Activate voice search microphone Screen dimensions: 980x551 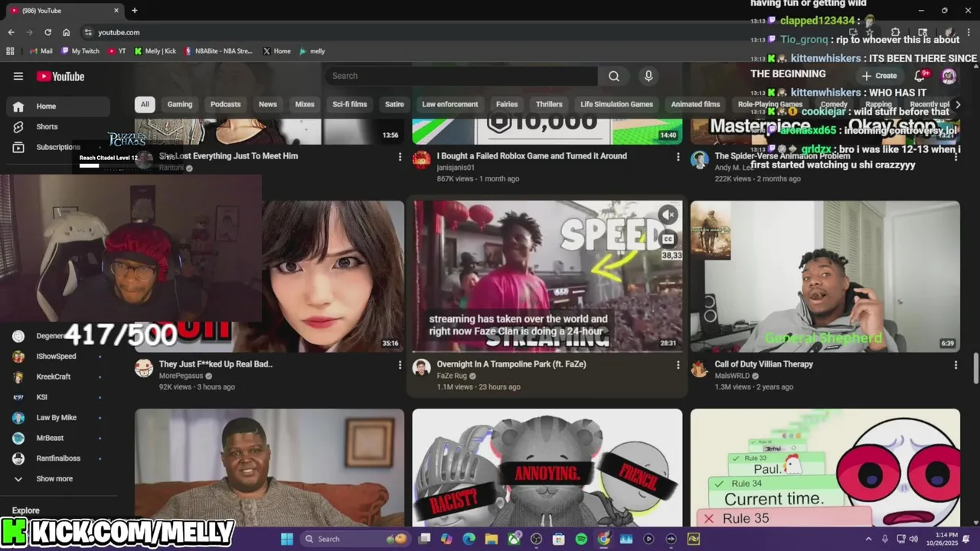tap(648, 76)
